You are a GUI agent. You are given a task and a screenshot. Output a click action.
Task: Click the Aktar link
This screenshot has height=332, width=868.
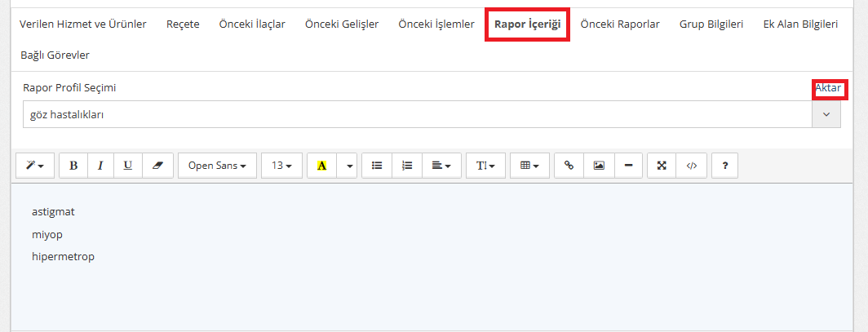point(828,88)
